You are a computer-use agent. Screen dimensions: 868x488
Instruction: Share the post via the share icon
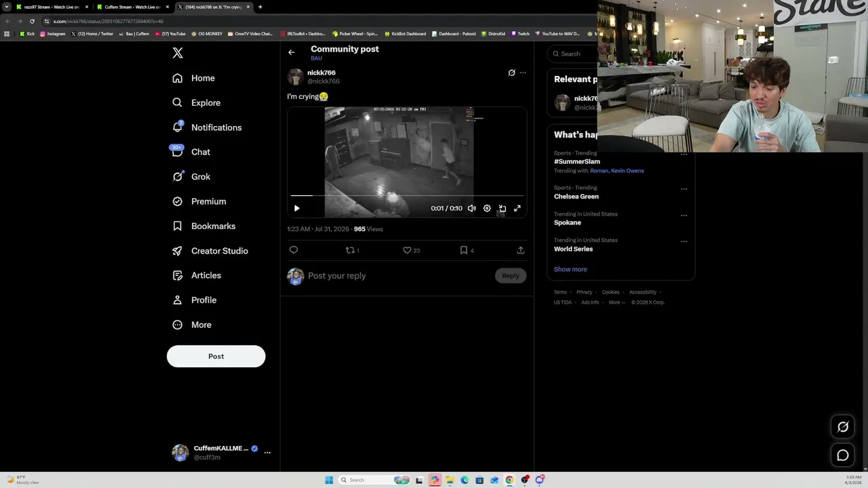pyautogui.click(x=521, y=250)
